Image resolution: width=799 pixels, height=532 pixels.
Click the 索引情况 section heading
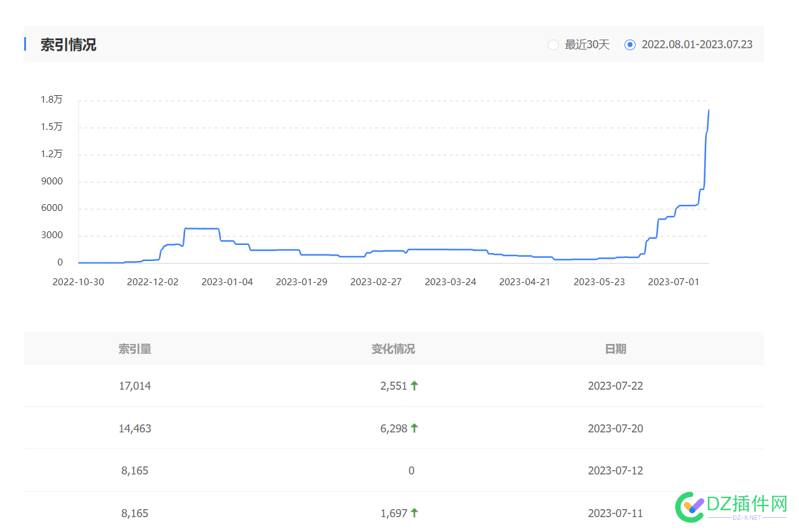click(68, 45)
